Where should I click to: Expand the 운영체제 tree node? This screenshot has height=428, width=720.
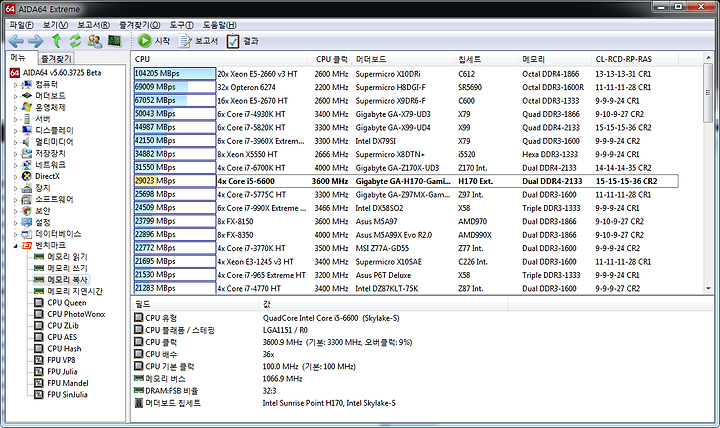[x=15, y=108]
